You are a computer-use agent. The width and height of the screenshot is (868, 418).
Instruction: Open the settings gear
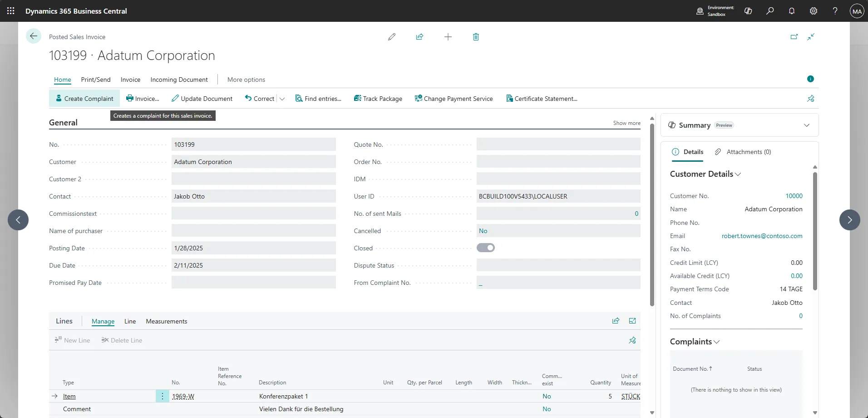point(814,11)
